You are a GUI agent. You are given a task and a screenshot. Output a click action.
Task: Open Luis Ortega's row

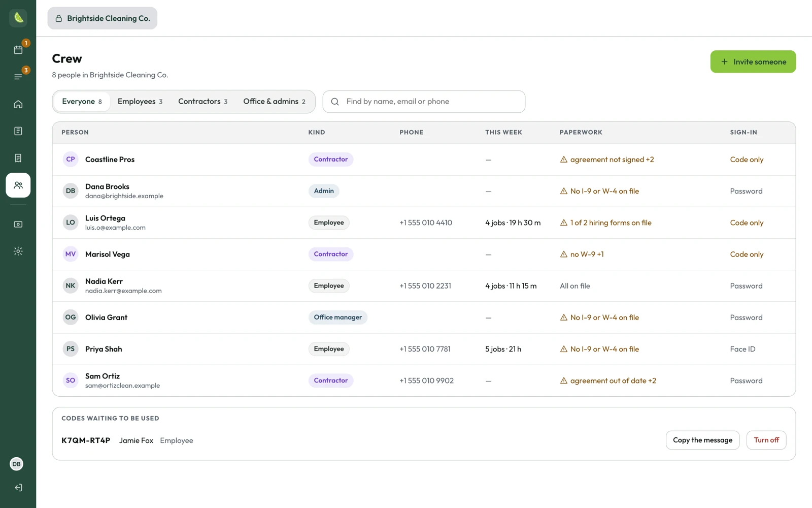tap(424, 223)
